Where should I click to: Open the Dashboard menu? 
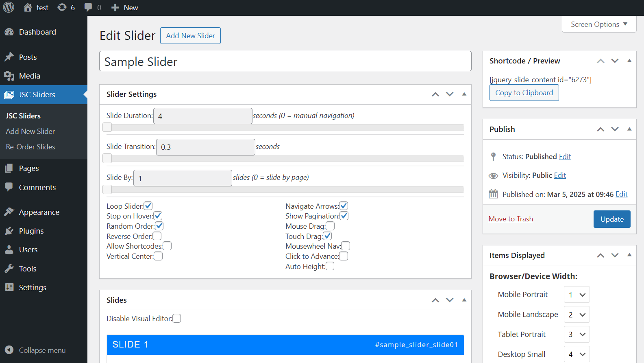pyautogui.click(x=44, y=32)
